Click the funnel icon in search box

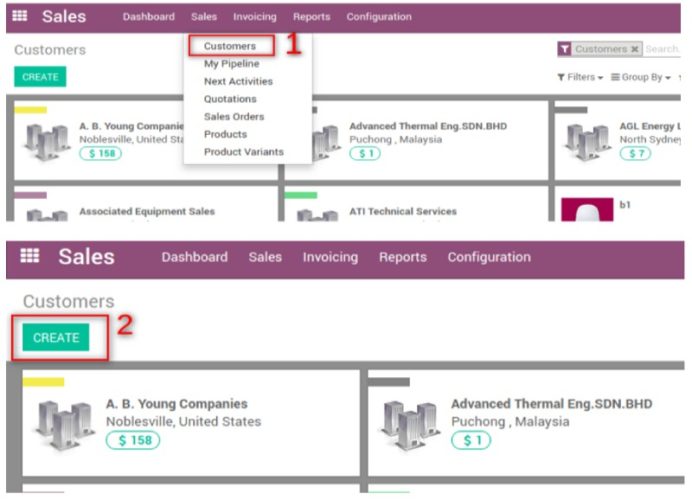[565, 49]
